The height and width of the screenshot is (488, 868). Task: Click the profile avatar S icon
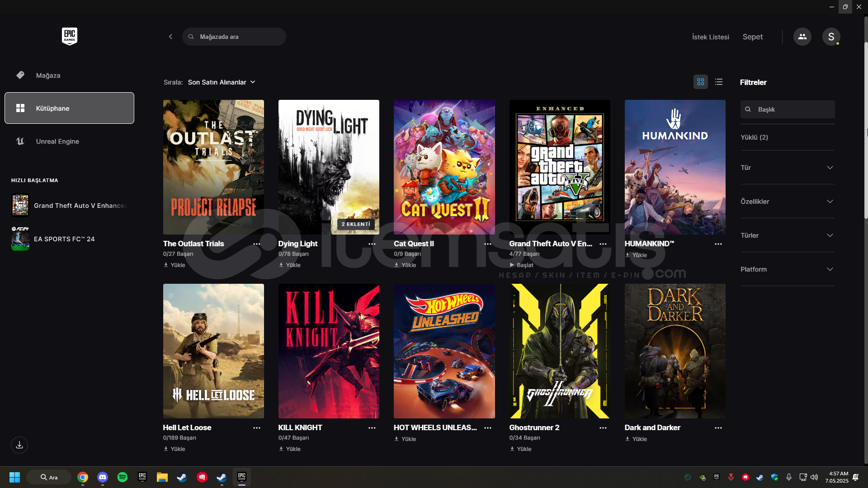tap(831, 37)
